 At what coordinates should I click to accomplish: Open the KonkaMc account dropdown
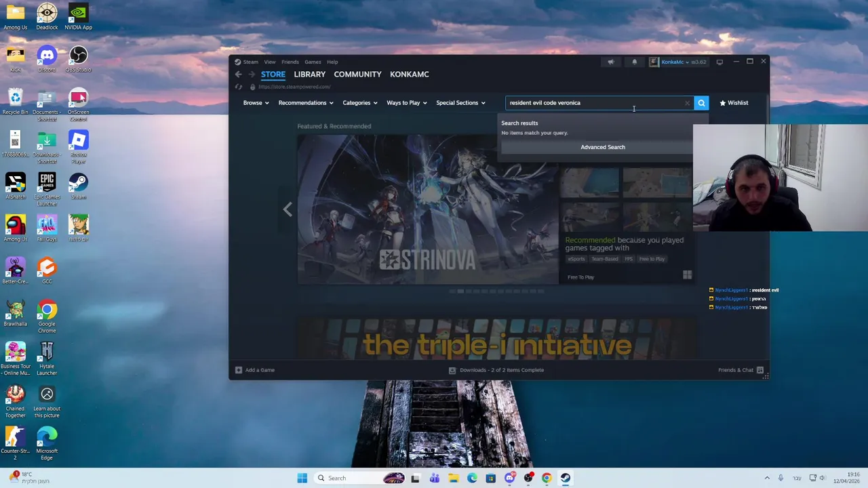click(678, 62)
